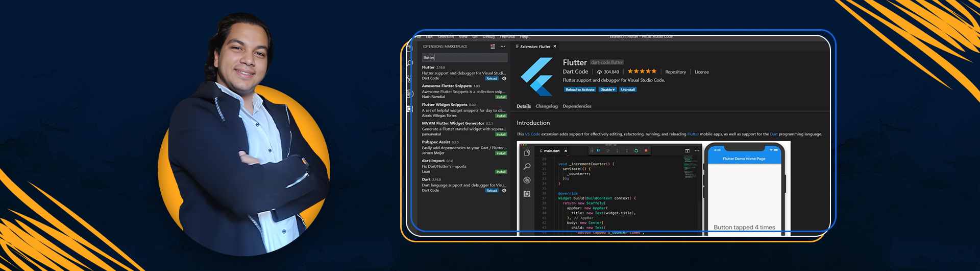Click the debug toolbar drag handle
The height and width of the screenshot is (271, 980).
point(592,150)
